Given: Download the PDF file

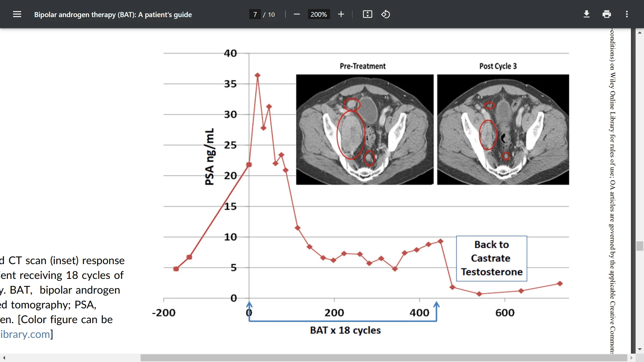Looking at the screenshot, I should [x=587, y=14].
